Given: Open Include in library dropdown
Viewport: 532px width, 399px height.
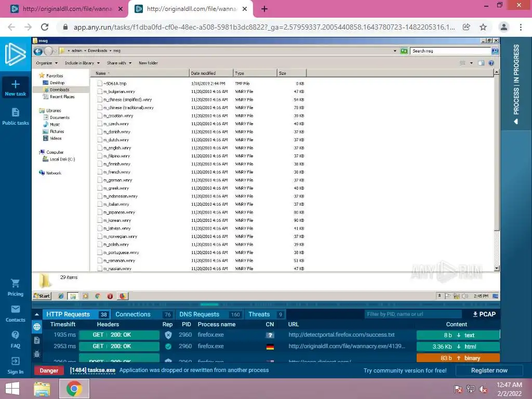Looking at the screenshot, I should pos(82,63).
